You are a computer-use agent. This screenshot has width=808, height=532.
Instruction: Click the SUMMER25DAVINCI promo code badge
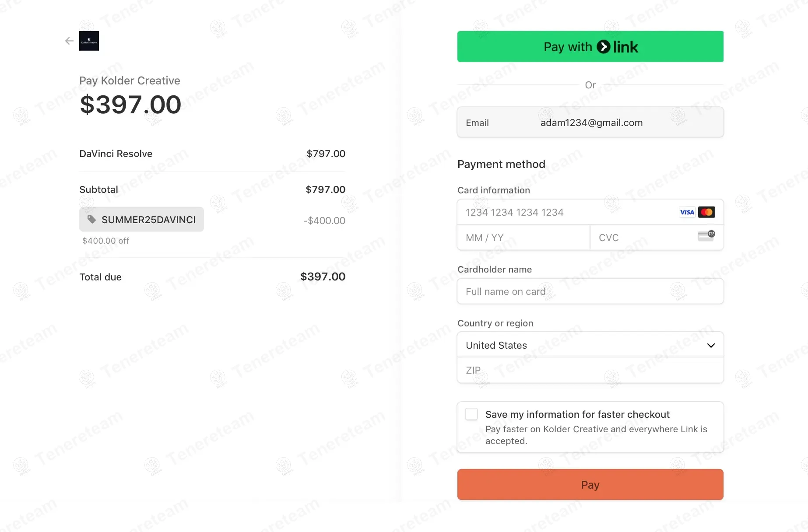142,220
